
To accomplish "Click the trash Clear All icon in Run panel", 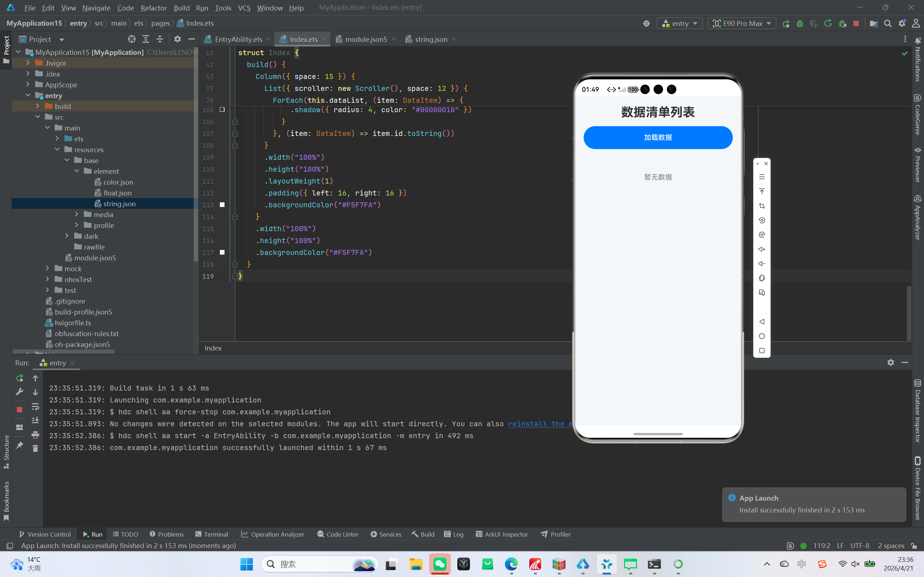I will click(x=35, y=448).
